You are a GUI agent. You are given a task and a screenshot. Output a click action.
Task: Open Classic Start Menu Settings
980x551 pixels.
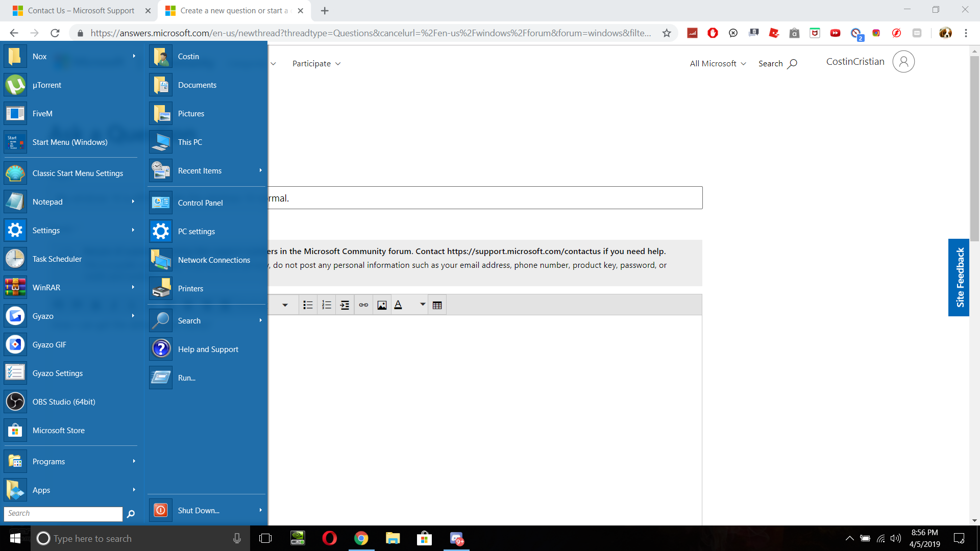pyautogui.click(x=71, y=173)
